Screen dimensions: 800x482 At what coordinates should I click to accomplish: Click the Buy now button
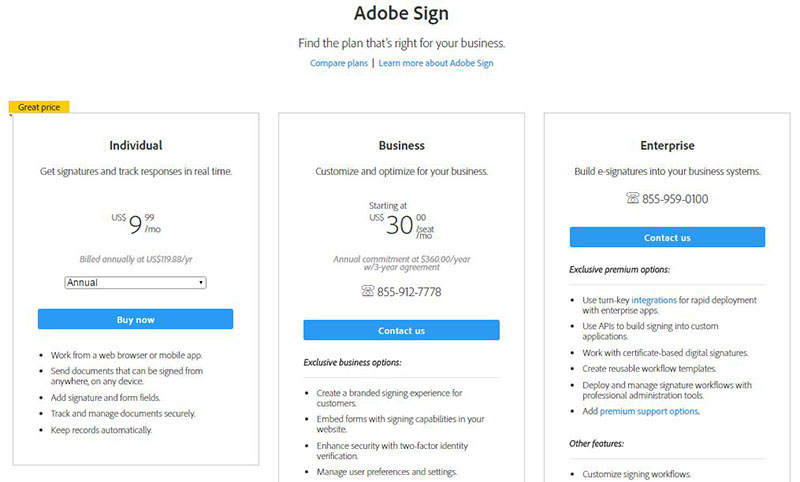(135, 319)
